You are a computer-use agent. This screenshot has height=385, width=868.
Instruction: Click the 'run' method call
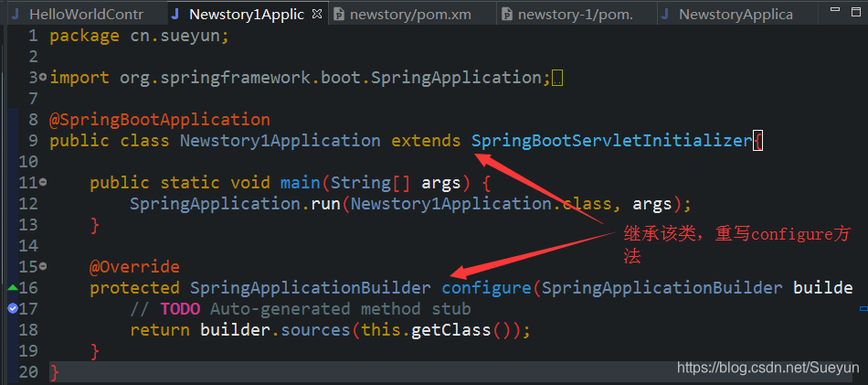tap(325, 204)
